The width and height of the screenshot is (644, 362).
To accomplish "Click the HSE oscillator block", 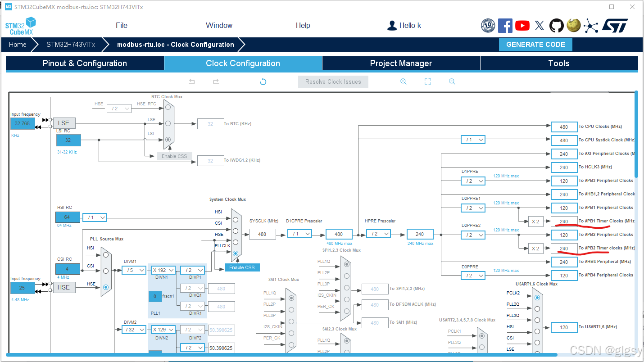I will 64,287.
